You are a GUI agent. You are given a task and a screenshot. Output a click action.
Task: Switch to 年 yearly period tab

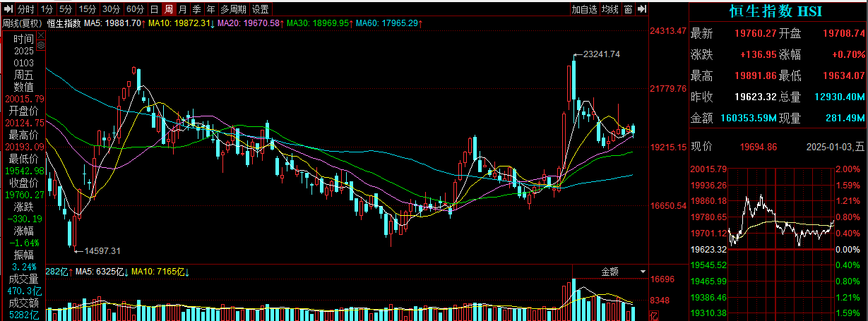[x=210, y=9]
